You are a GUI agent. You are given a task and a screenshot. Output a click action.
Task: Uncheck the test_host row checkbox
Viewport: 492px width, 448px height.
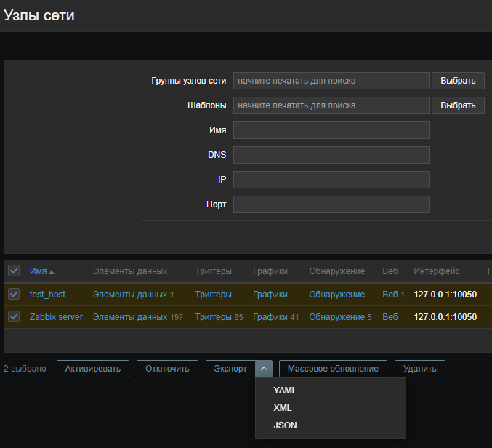[14, 295]
